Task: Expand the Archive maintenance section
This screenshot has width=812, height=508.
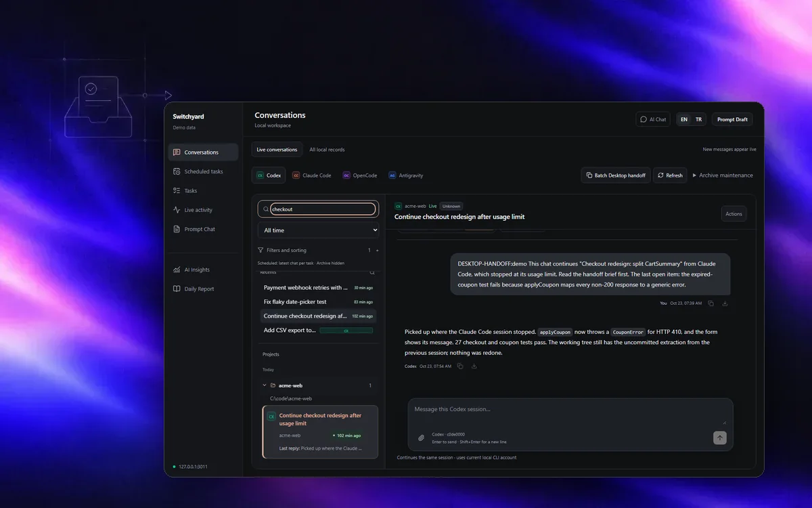Action: [x=722, y=175]
